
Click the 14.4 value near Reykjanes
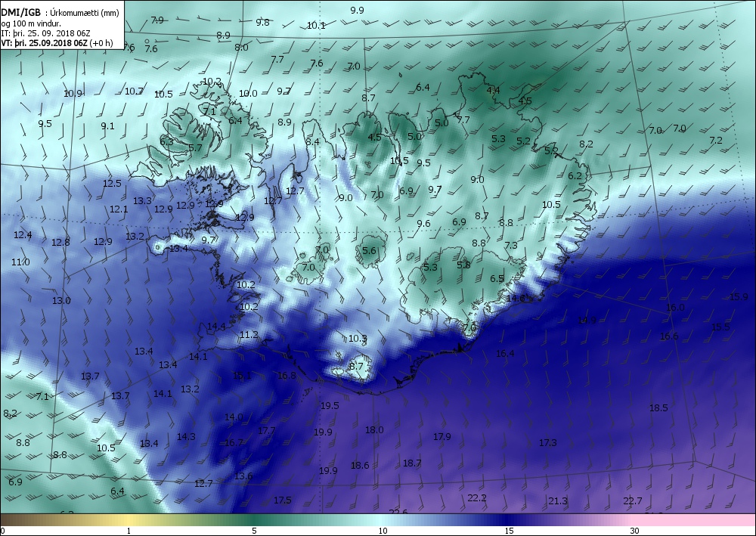216,327
